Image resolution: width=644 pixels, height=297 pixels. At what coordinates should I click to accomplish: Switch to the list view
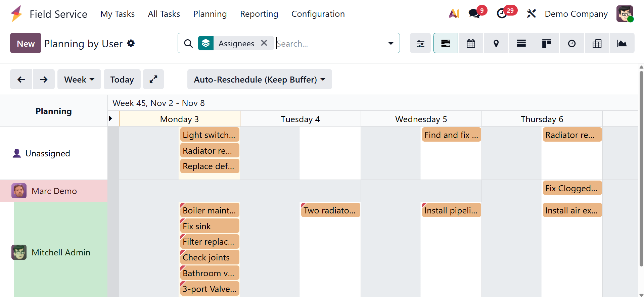click(x=521, y=43)
